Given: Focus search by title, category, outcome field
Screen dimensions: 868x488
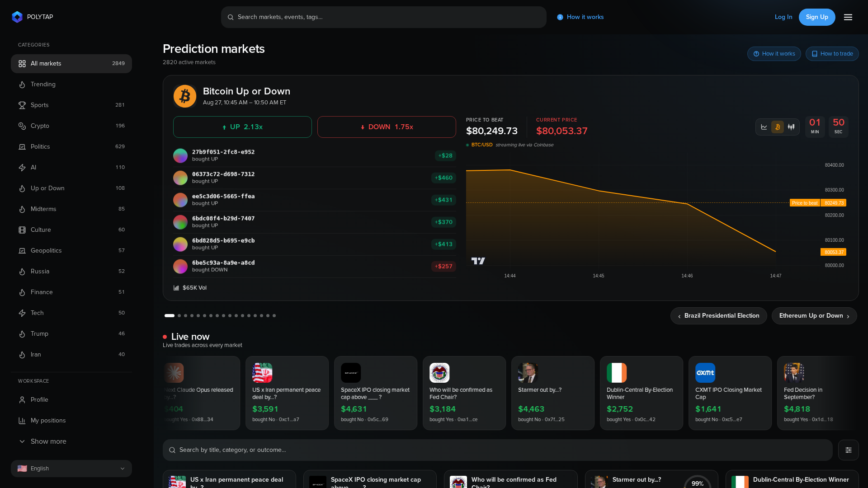Looking at the screenshot, I should coord(498,450).
